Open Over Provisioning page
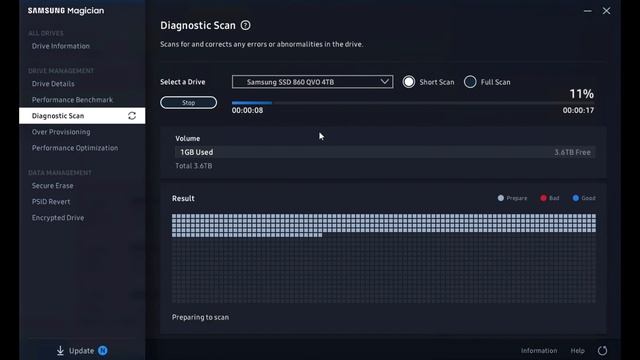 click(x=61, y=132)
